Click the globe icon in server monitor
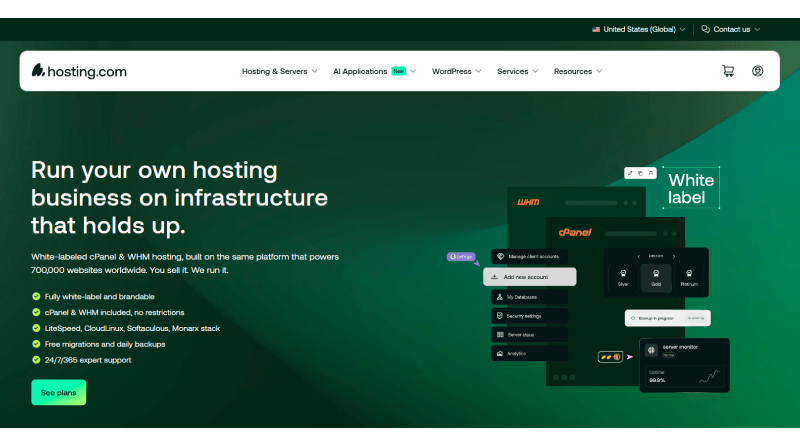Viewport: 800px width, 445px height. [x=652, y=350]
